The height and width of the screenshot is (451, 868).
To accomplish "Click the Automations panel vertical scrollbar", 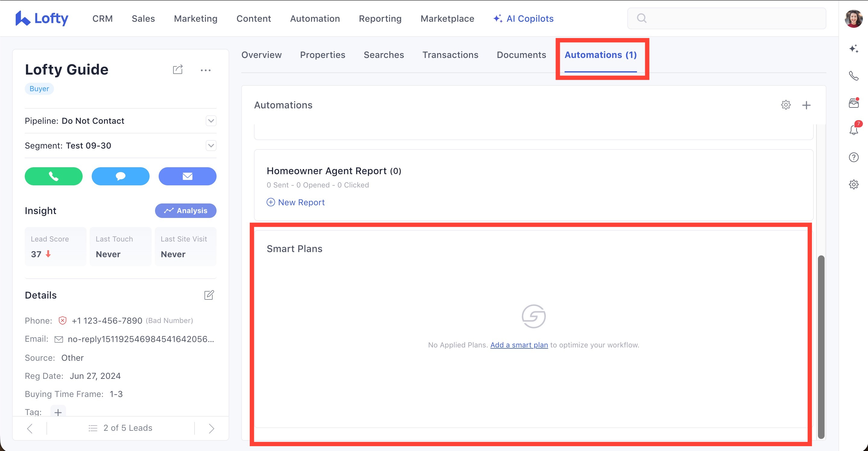I will 821,347.
